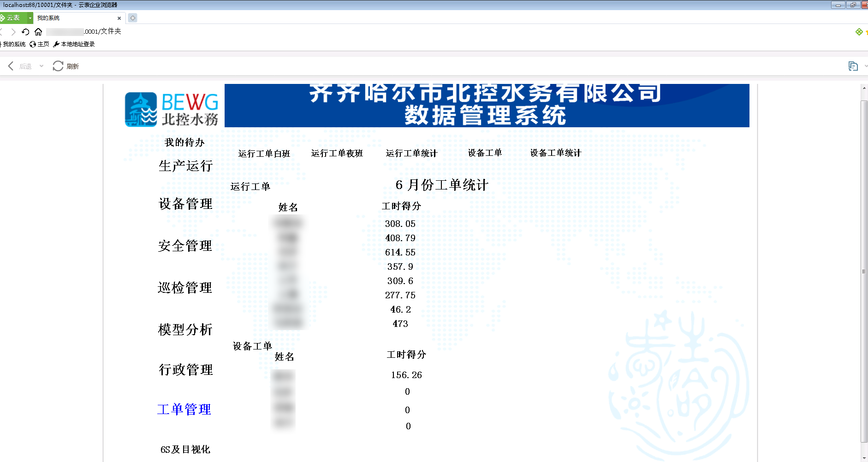The image size is (868, 462).
Task: Click the 设备工单 section label above the lower table
Action: click(x=252, y=346)
